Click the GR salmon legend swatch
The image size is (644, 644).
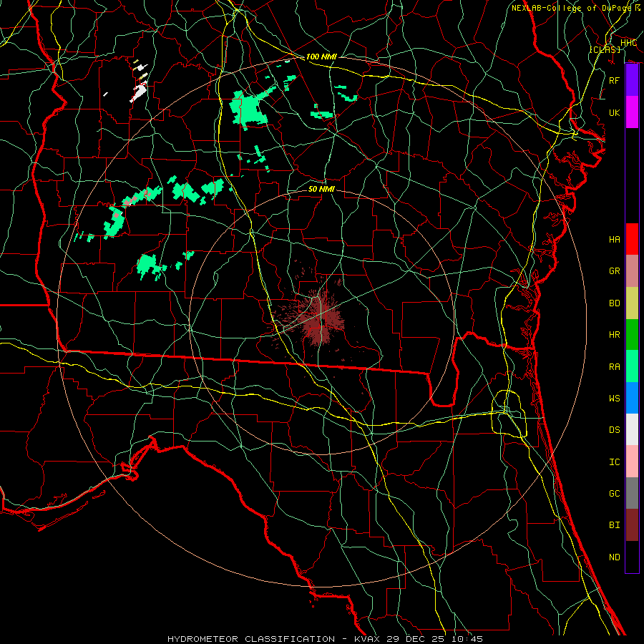click(x=632, y=271)
